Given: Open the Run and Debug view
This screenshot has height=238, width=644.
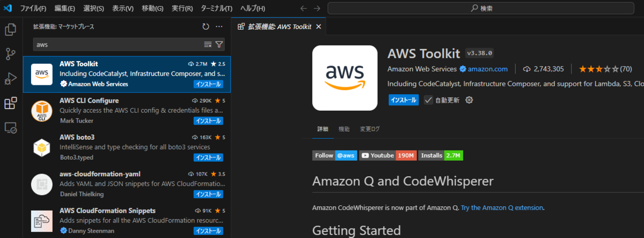Looking at the screenshot, I should (10, 79).
